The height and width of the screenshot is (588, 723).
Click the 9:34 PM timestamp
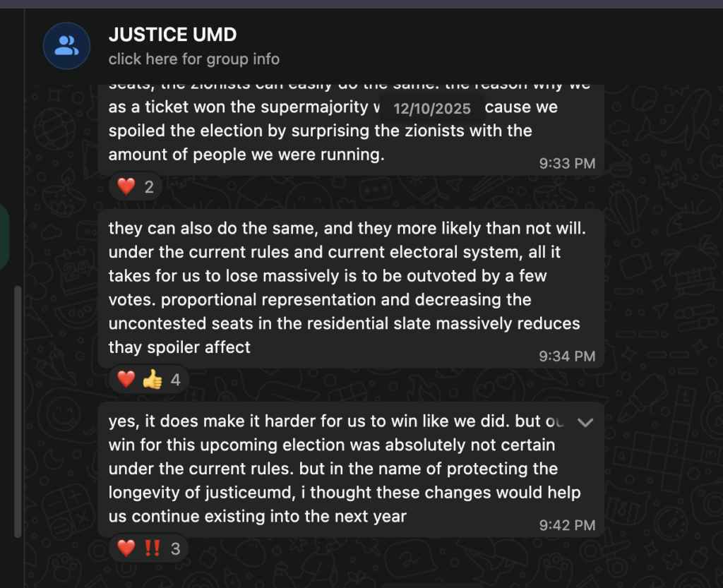[x=567, y=356]
